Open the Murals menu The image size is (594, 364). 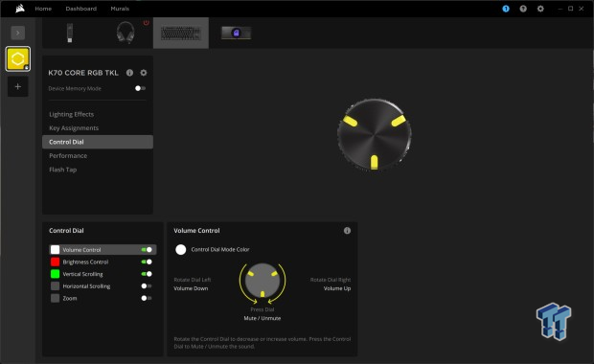pyautogui.click(x=120, y=9)
